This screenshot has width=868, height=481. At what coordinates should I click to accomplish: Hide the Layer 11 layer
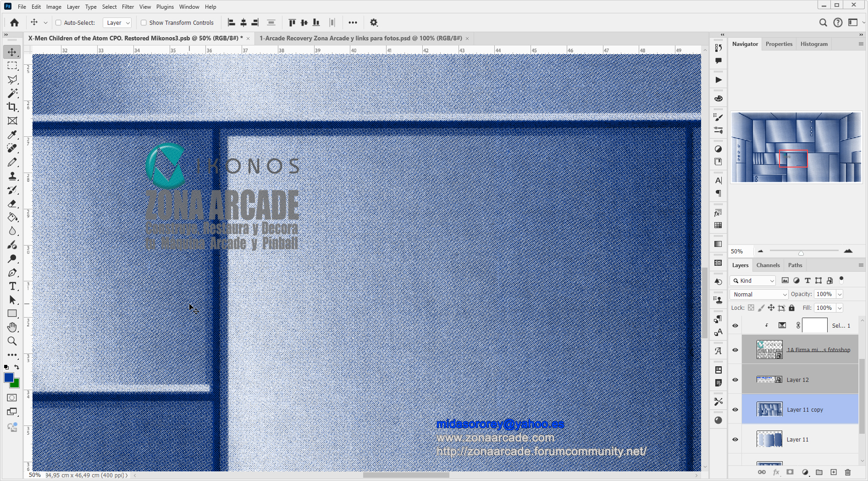(735, 439)
